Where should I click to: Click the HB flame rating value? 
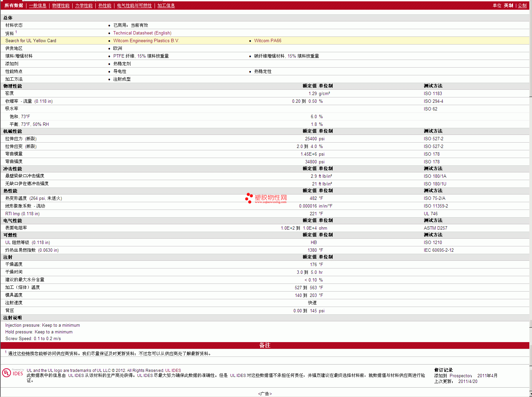[314, 242]
